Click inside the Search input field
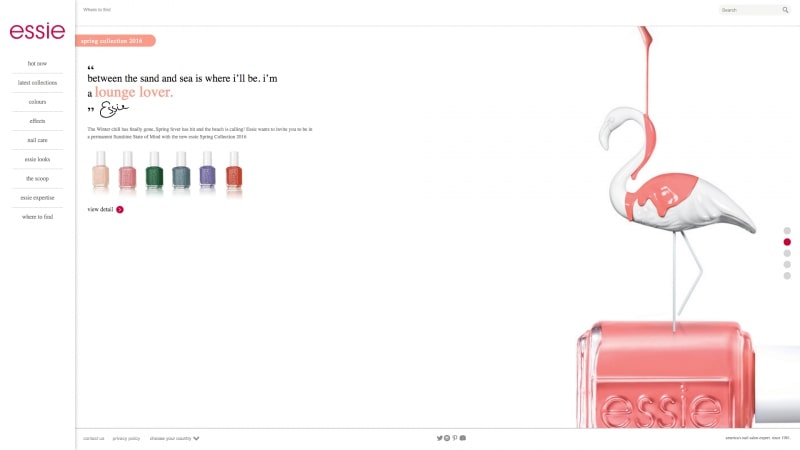 click(750, 10)
